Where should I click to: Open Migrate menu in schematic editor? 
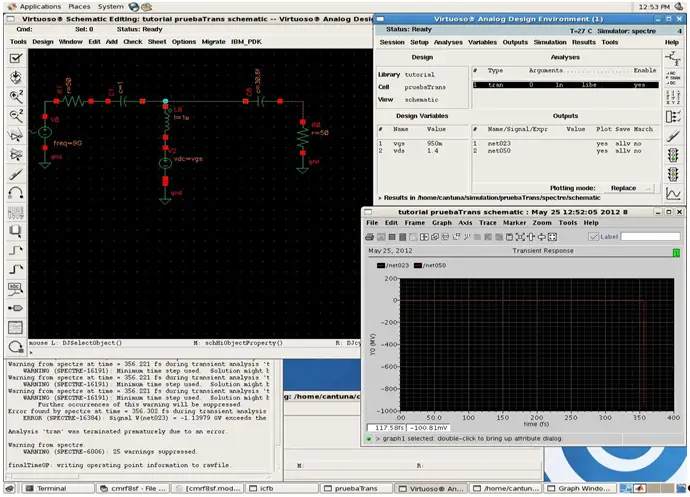213,41
